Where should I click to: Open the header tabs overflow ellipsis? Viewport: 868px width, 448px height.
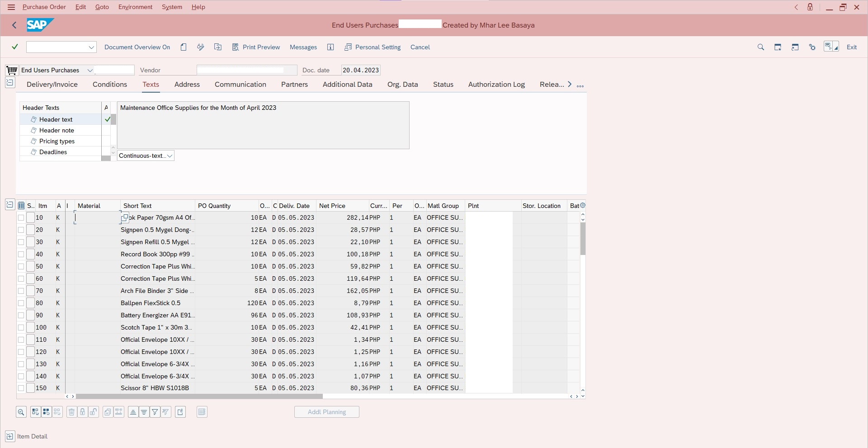[580, 86]
